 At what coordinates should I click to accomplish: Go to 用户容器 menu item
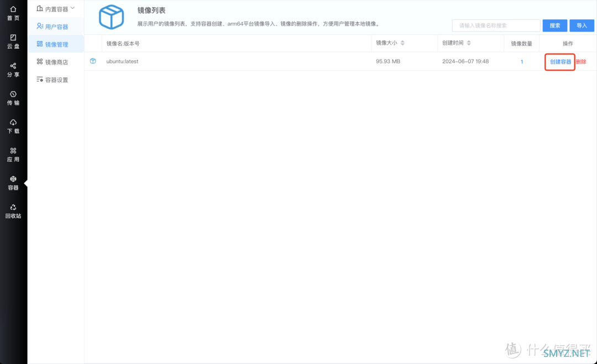56,27
